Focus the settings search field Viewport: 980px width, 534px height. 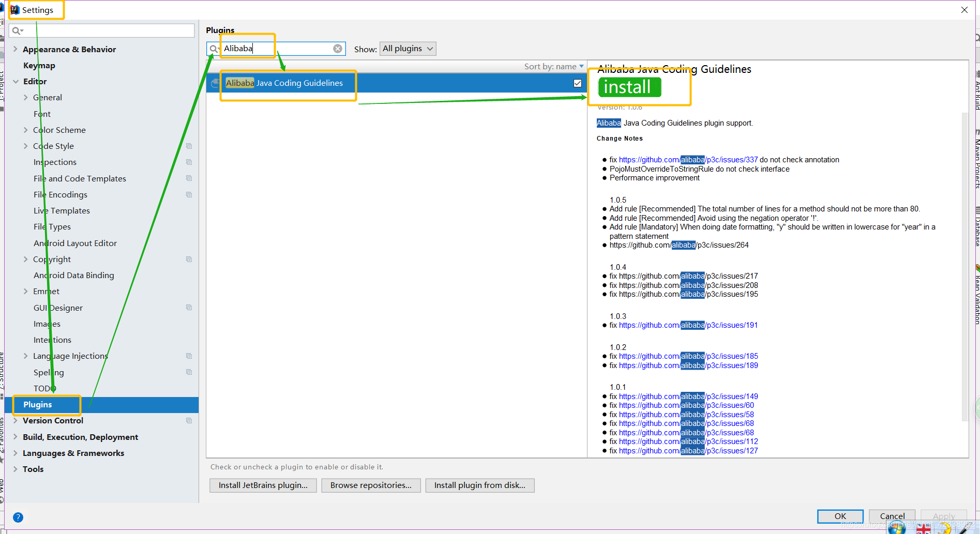click(102, 30)
